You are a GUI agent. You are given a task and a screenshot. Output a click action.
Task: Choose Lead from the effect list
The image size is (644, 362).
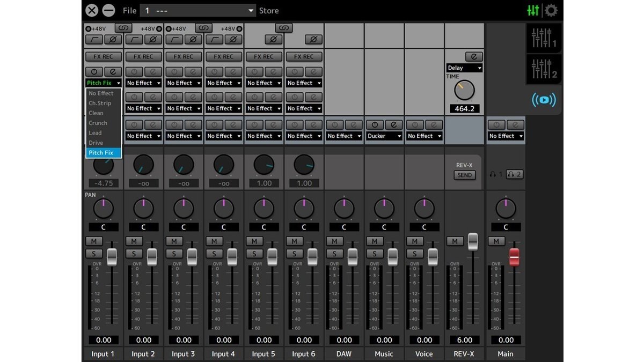click(104, 133)
